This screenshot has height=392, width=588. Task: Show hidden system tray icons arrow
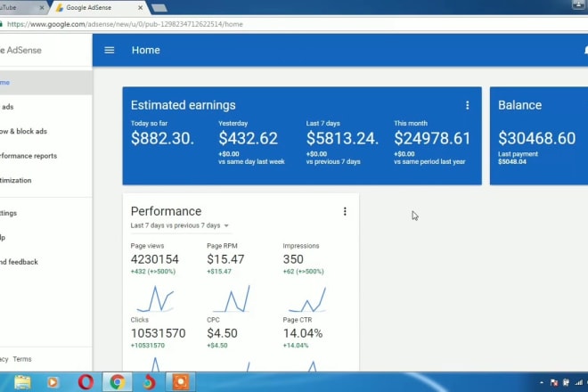(541, 382)
